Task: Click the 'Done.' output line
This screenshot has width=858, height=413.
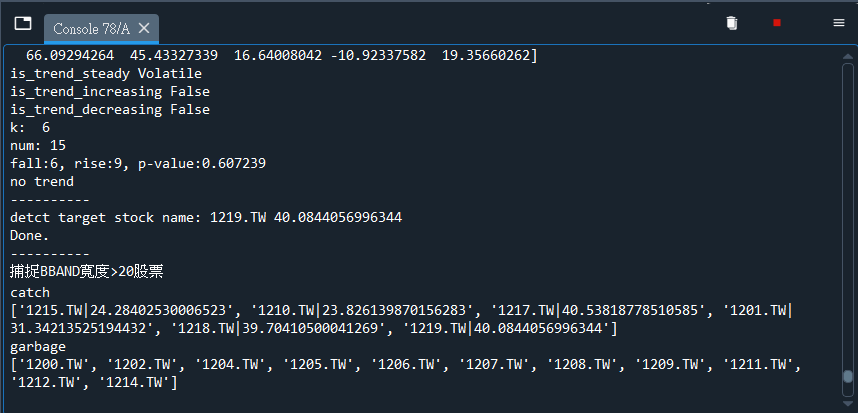Action: 30,236
